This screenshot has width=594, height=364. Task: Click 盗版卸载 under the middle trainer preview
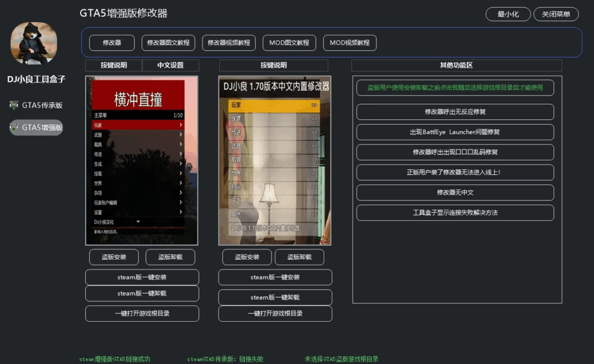pos(299,257)
